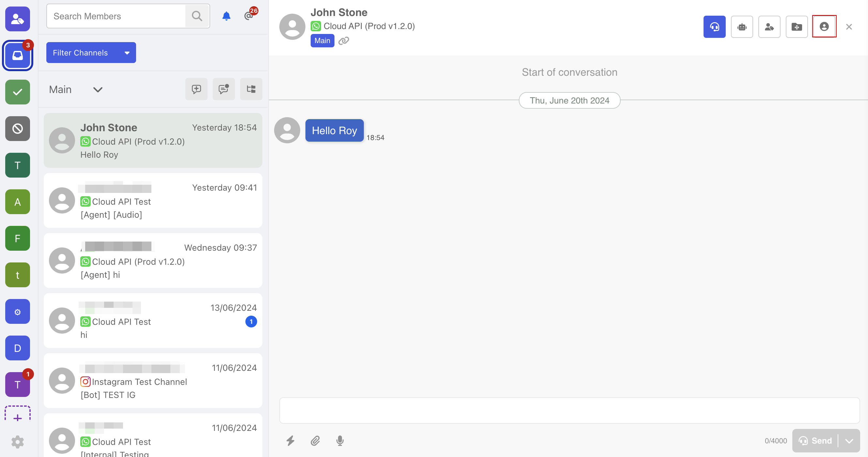Click the lightning quick replies icon
Viewport: 868px width, 457px height.
coord(290,440)
